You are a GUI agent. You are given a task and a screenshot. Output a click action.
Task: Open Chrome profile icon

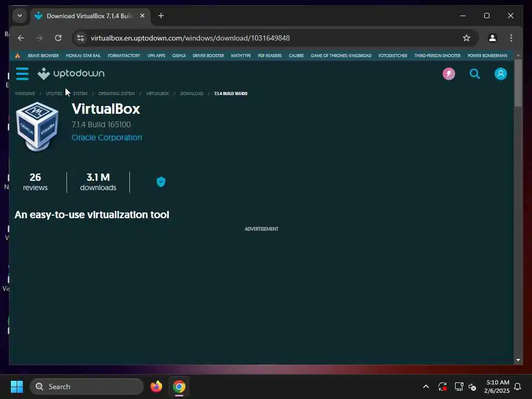493,38
